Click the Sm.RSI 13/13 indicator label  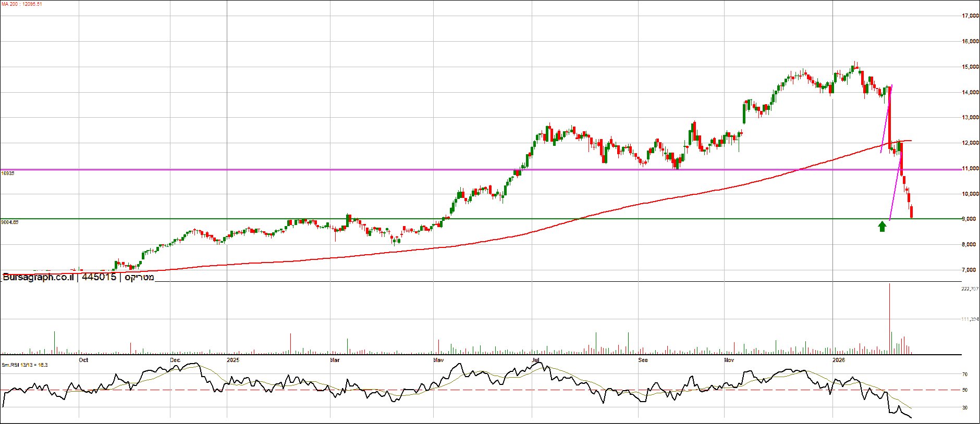tap(24, 365)
